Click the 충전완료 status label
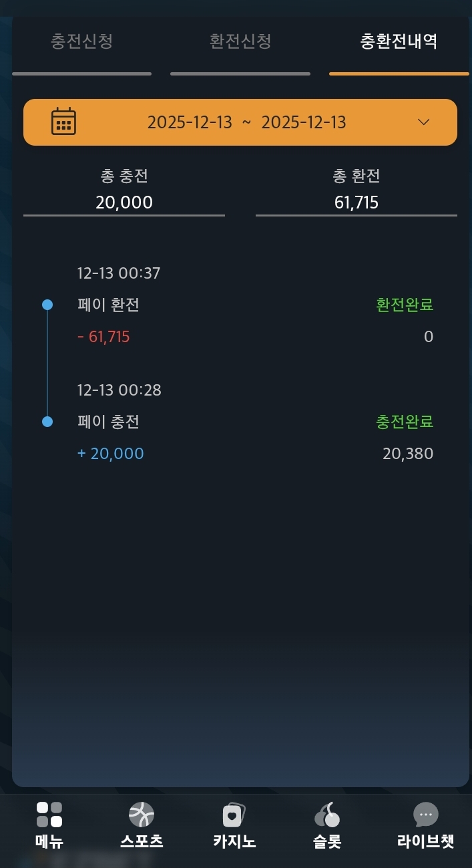The height and width of the screenshot is (868, 472). pos(405,422)
